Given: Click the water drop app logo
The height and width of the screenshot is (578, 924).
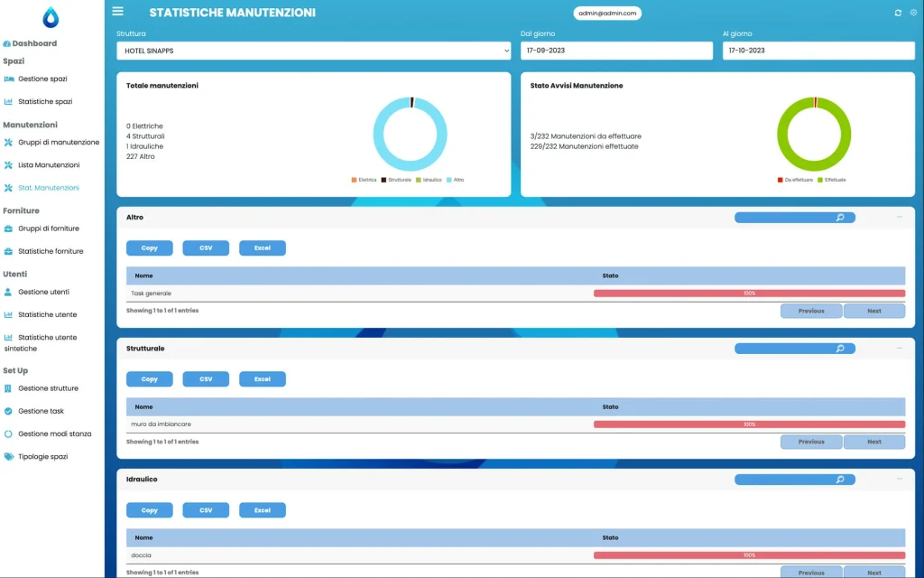Looking at the screenshot, I should point(51,17).
